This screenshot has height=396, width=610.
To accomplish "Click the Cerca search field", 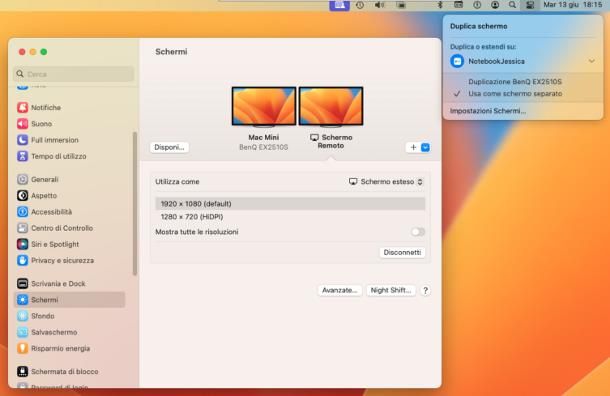I will coord(74,74).
